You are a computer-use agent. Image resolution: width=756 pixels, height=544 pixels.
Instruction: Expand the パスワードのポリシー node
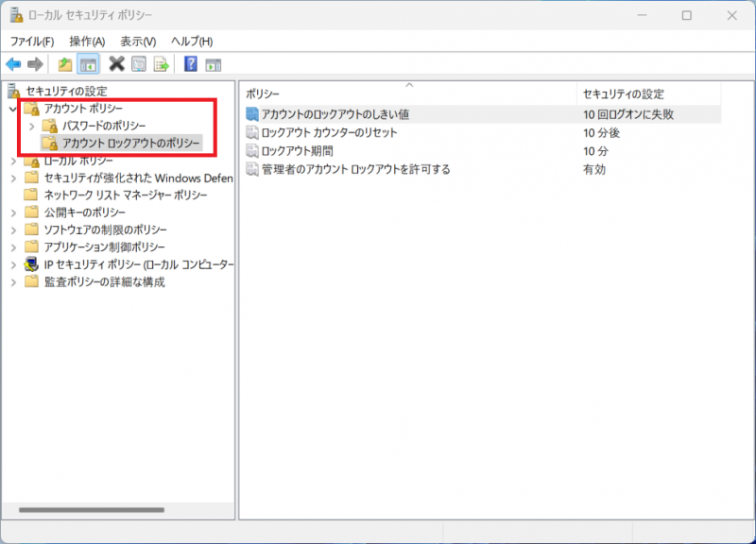(32, 127)
